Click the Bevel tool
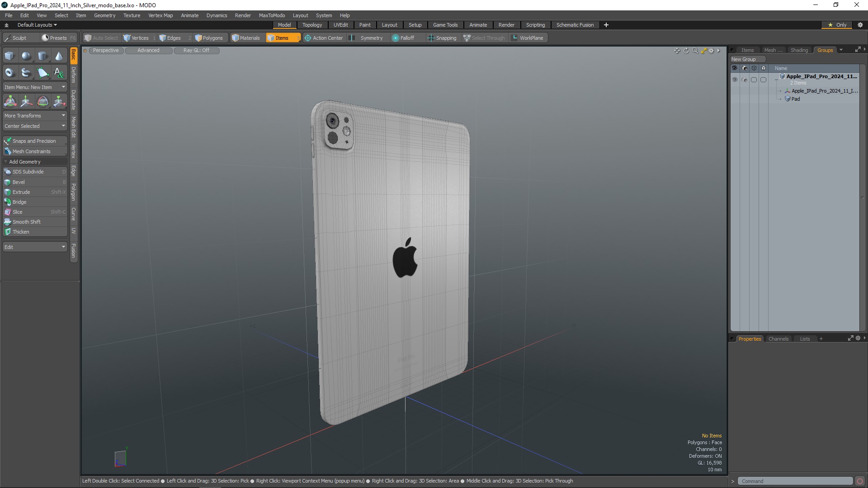868x488 pixels. (x=35, y=182)
